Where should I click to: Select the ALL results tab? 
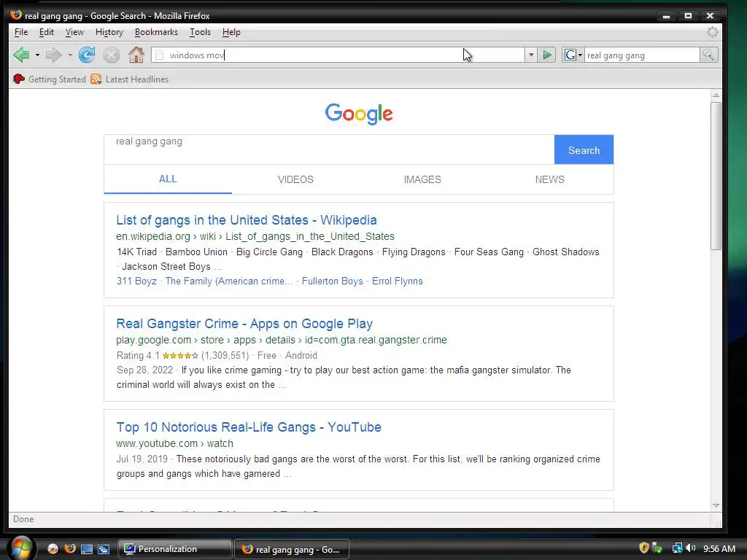pyautogui.click(x=168, y=179)
